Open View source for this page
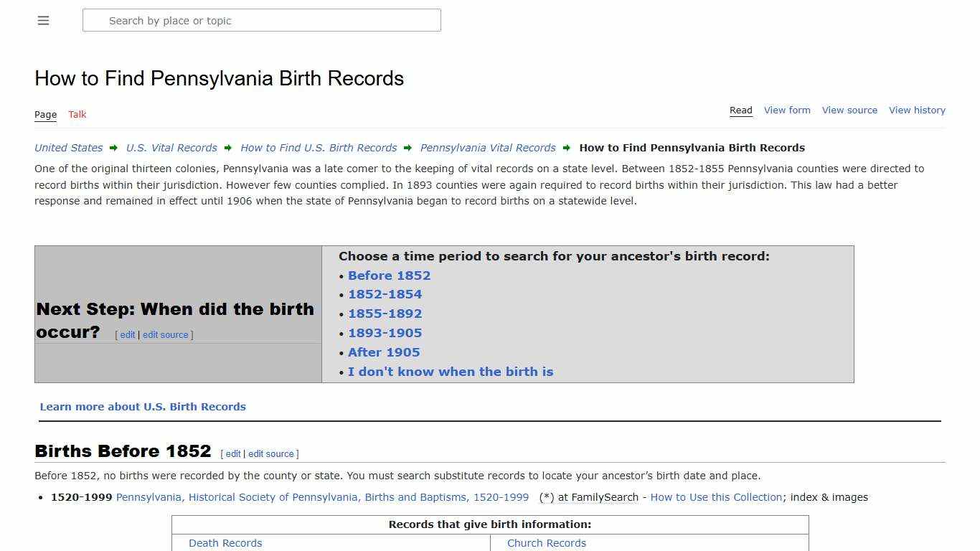The height and width of the screenshot is (551, 980). (849, 110)
